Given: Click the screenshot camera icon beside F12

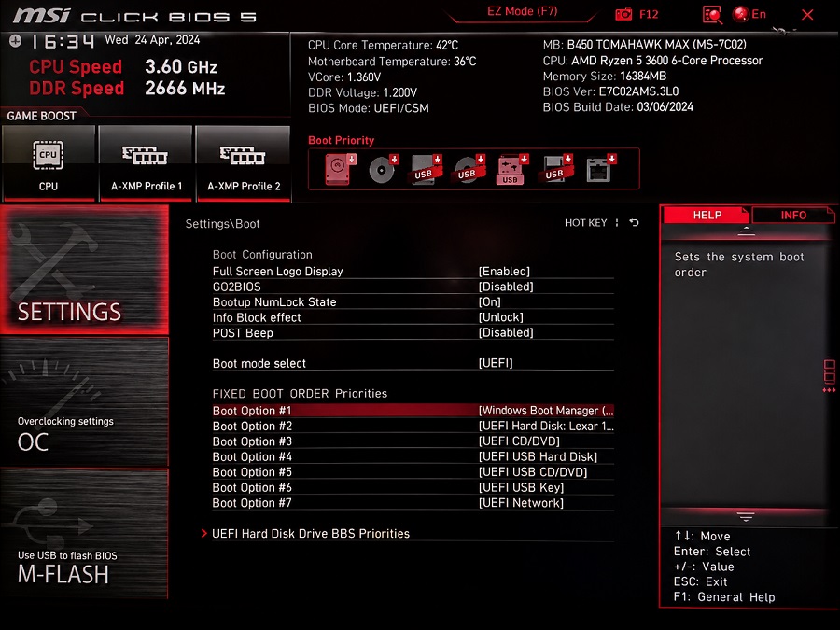Looking at the screenshot, I should [x=623, y=14].
